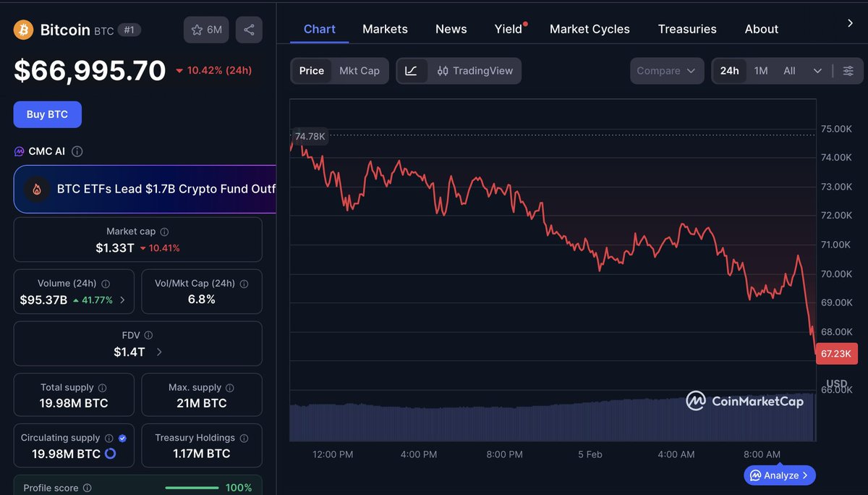The height and width of the screenshot is (495, 868).
Task: Expand Volume (24h) details chevron
Action: click(x=122, y=300)
